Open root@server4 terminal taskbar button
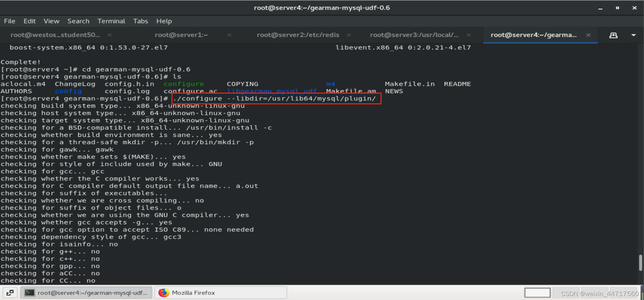Screen dimensions: 644x300 (87, 293)
